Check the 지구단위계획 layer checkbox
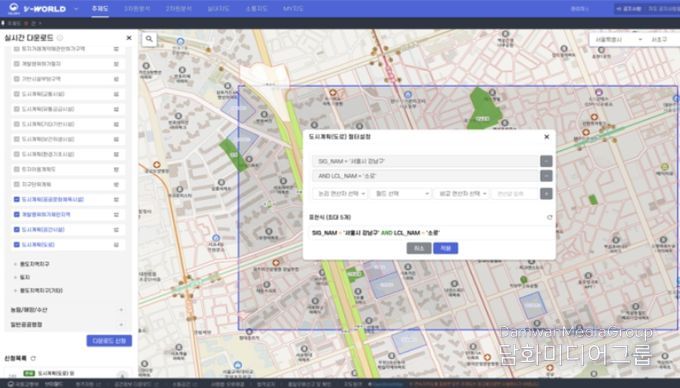This screenshot has width=680, height=388. 16,184
